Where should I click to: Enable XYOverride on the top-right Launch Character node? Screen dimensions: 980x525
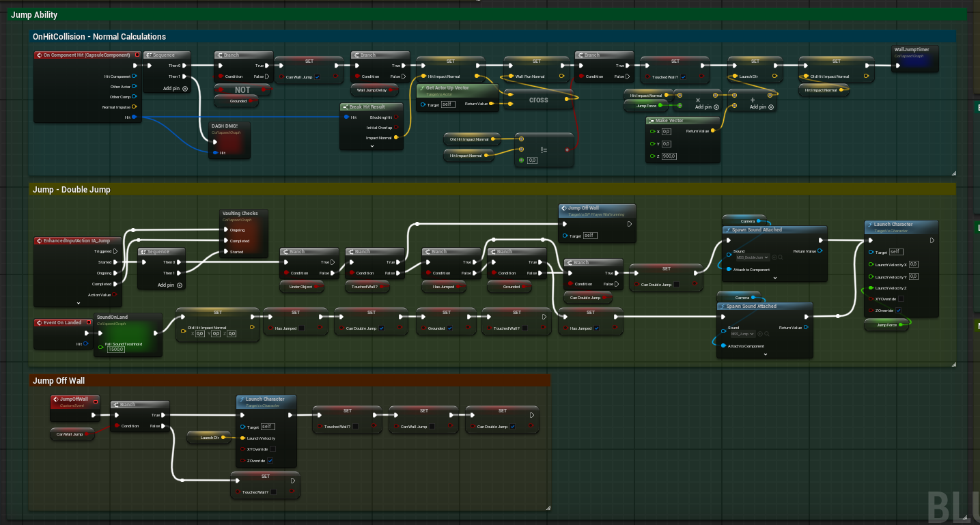pos(901,299)
